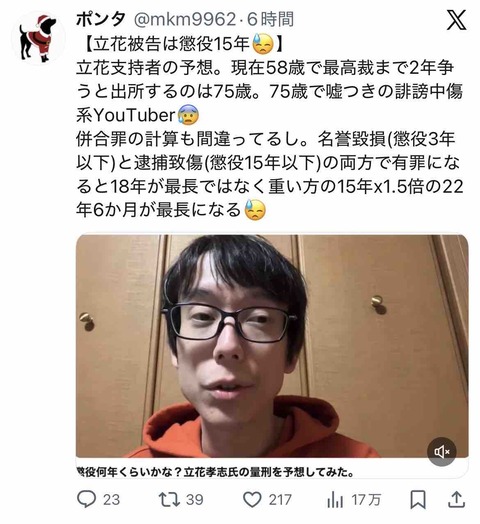Visit the @mkm9962 handle link
This screenshot has height=524, width=480.
point(185,20)
